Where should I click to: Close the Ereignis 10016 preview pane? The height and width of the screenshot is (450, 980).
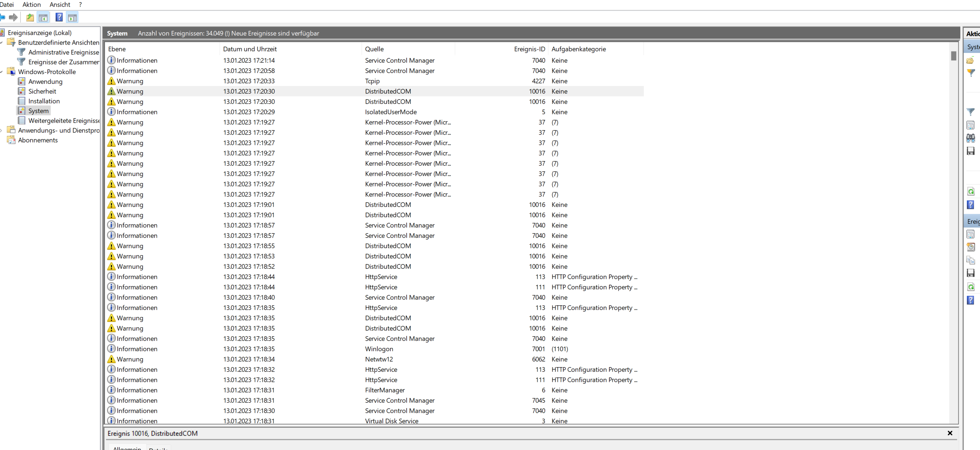[x=950, y=433]
